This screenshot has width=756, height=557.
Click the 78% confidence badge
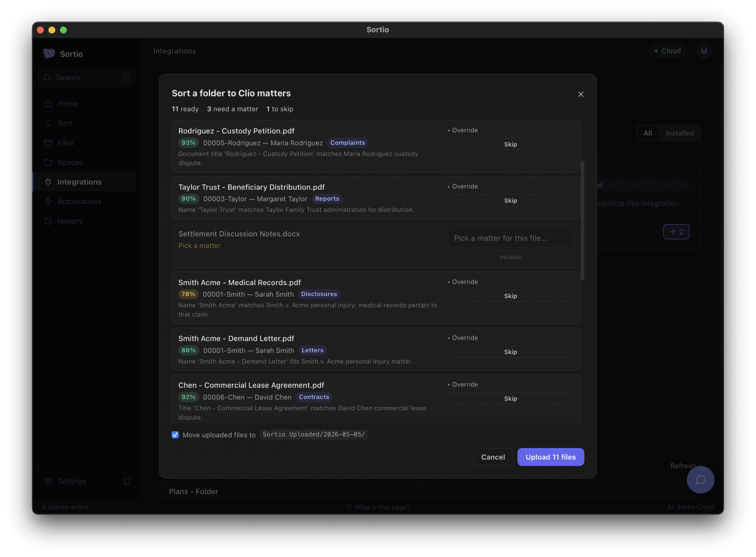coord(188,294)
